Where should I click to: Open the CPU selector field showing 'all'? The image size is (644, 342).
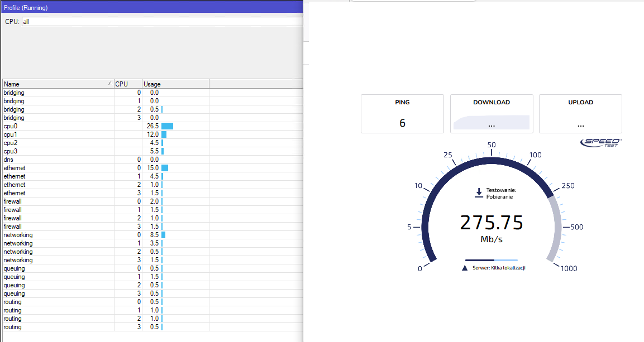(x=162, y=22)
